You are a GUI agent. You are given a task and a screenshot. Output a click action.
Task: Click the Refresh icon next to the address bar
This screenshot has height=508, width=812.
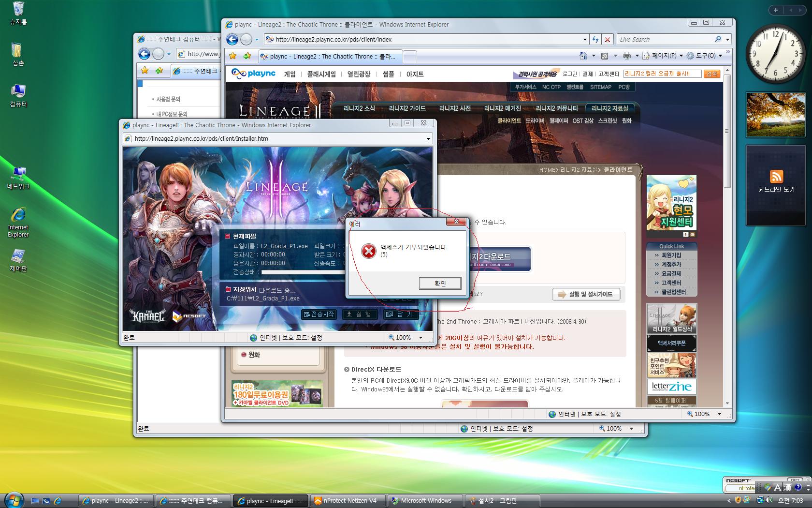(x=595, y=39)
